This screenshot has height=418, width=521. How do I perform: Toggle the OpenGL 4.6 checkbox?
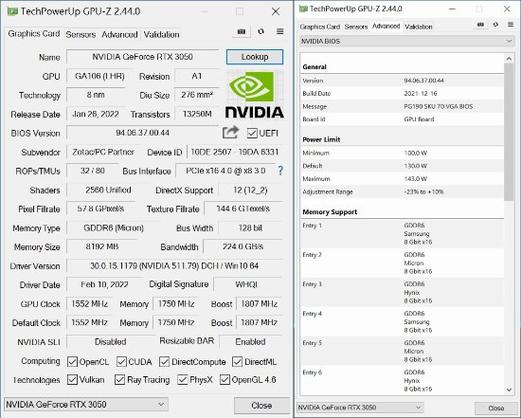pyautogui.click(x=225, y=379)
